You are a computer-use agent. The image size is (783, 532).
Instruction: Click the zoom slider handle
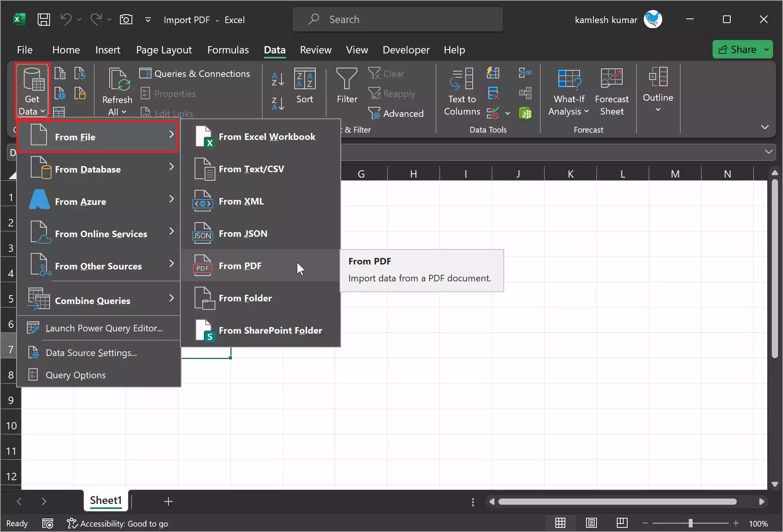(690, 523)
